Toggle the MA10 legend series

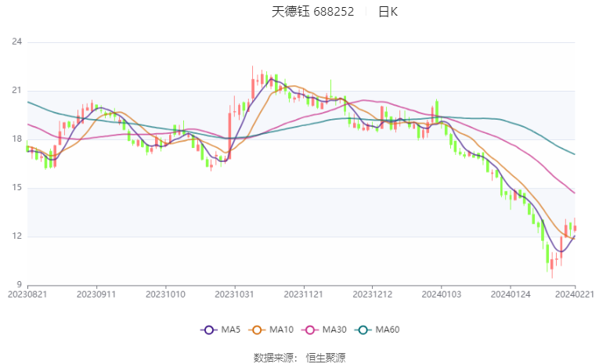(271, 330)
